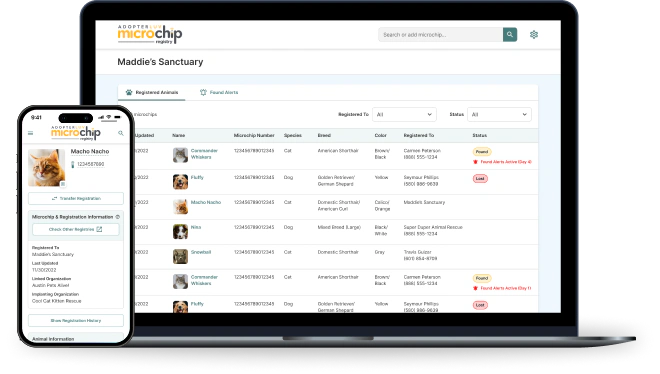Tap the Check Other Registries button

click(x=76, y=230)
